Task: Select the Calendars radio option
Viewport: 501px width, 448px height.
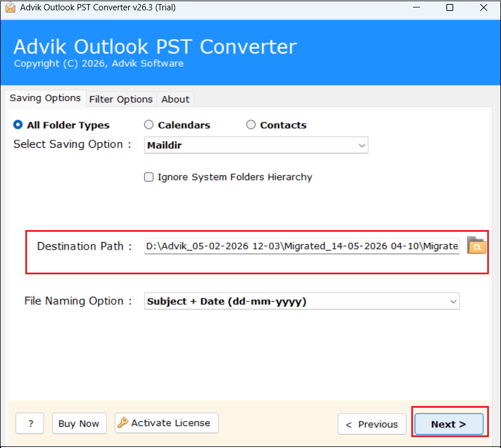Action: 148,125
